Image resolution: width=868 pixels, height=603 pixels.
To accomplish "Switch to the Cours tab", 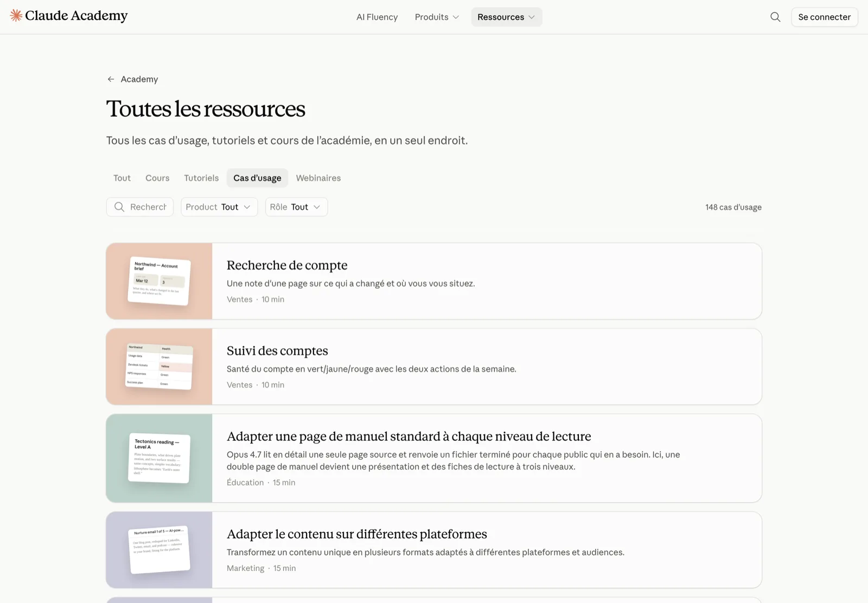I will (157, 178).
